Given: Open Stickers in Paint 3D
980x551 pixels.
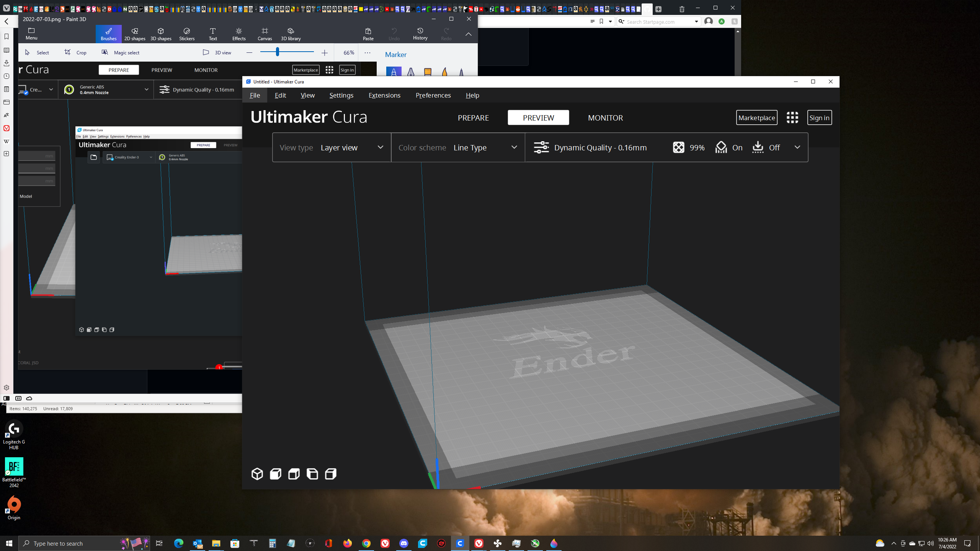Looking at the screenshot, I should coord(187,34).
